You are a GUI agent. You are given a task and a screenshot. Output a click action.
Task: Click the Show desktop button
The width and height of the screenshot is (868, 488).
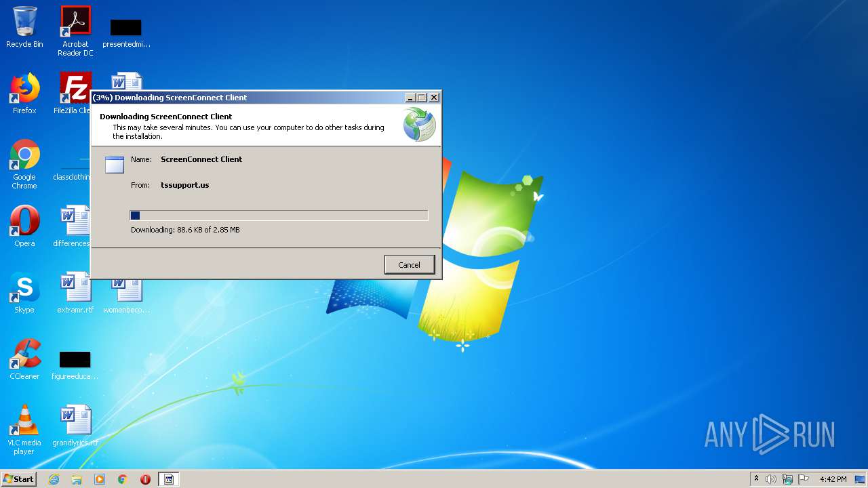coord(861,479)
